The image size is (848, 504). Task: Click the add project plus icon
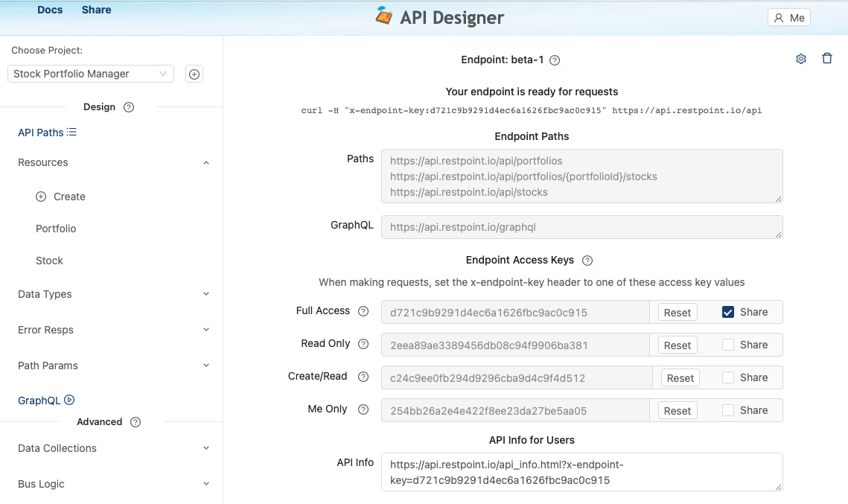(x=194, y=74)
